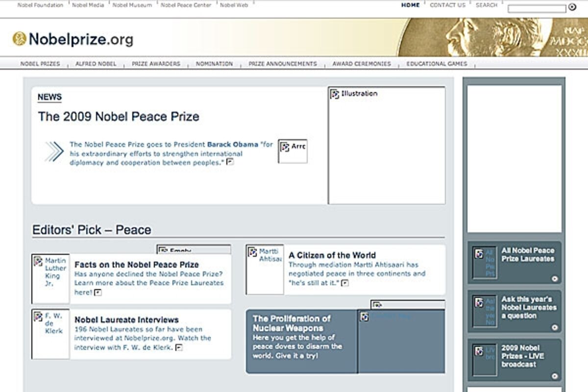Click image placeholder in 2009 Nobel Prizes LIVE box
Image resolution: width=588 pixels, height=392 pixels.
485,360
